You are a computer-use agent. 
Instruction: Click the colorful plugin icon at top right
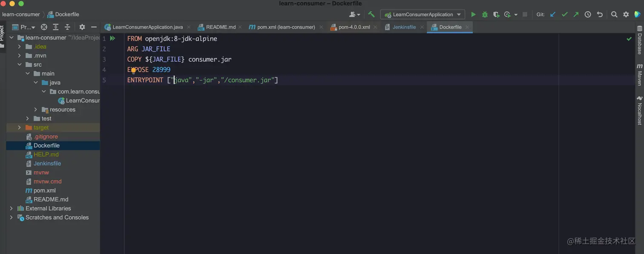pyautogui.click(x=637, y=14)
